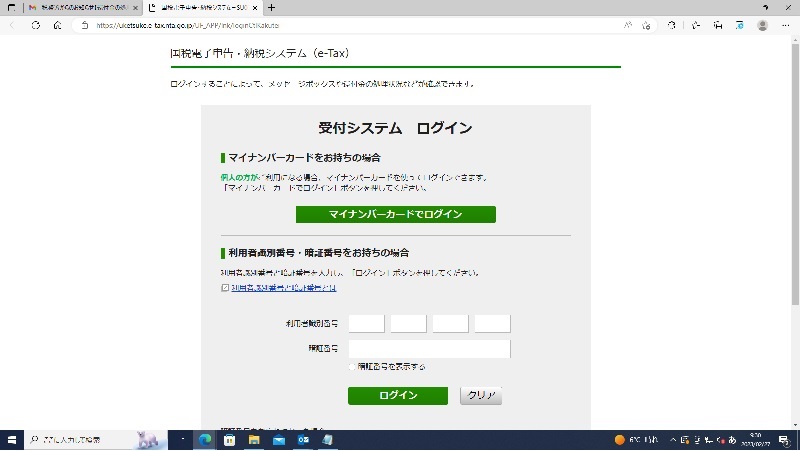The height and width of the screenshot is (451, 800).
Task: Toggle the 暗証番号を表示する checkbox
Action: [x=352, y=366]
